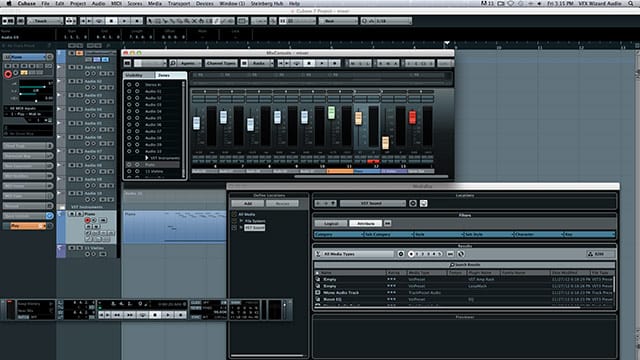Open the Steinberg Hub menu
The image size is (640, 360).
(x=267, y=3)
